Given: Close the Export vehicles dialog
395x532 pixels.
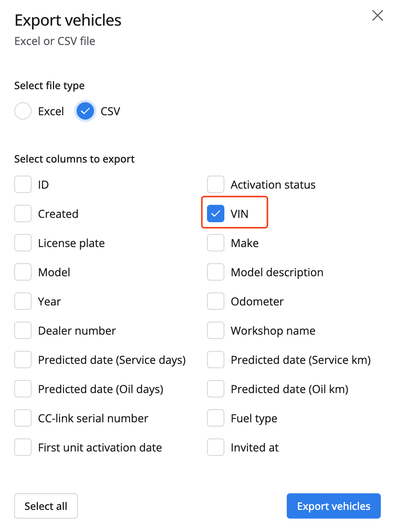Looking at the screenshot, I should [378, 15].
